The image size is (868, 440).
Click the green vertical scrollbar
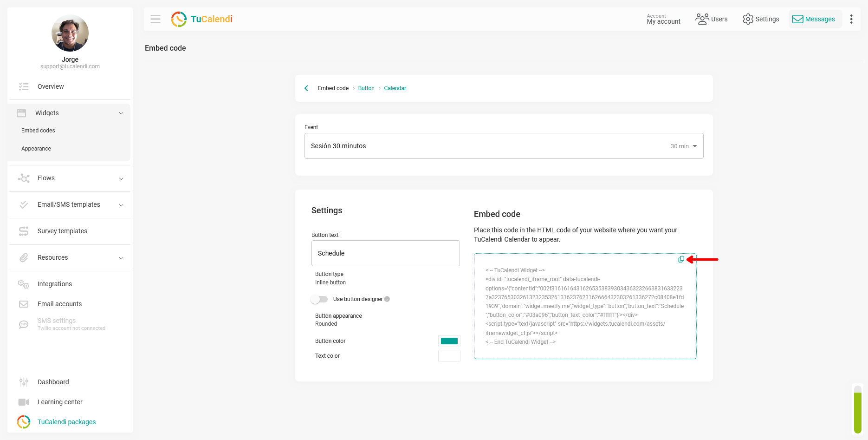(858, 410)
